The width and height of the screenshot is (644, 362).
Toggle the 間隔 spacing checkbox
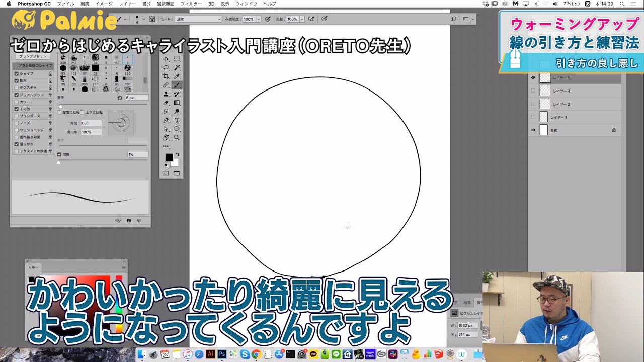pyautogui.click(x=59, y=154)
